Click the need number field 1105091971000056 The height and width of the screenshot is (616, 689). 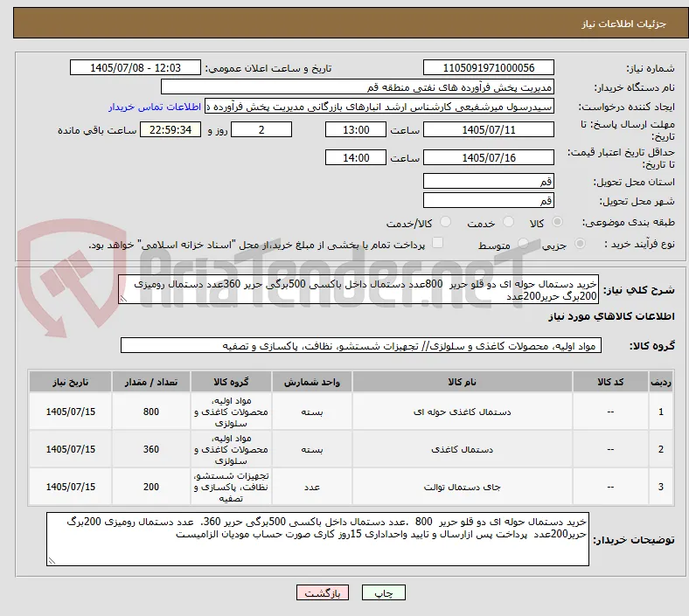click(x=489, y=67)
